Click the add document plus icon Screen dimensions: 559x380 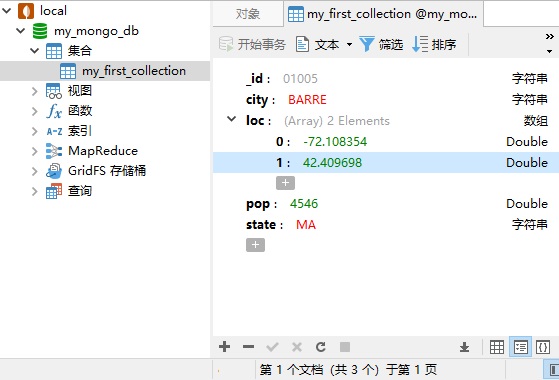click(x=225, y=347)
